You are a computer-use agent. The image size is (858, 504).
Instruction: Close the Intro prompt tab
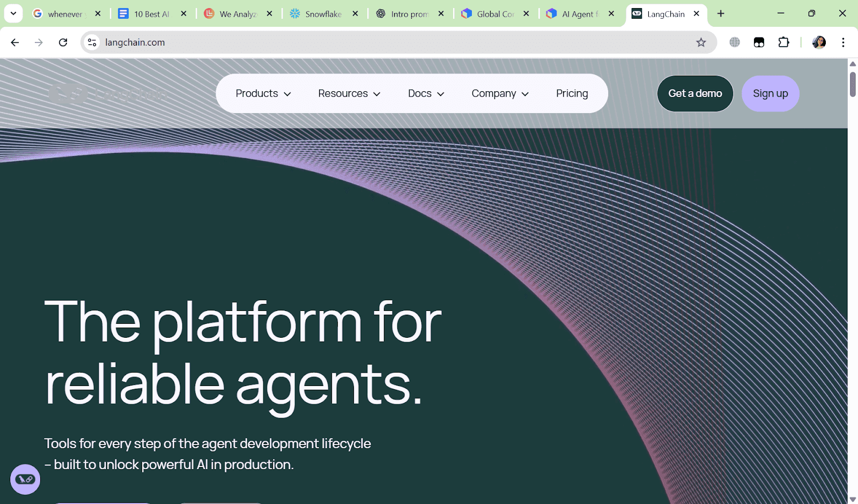click(x=441, y=14)
